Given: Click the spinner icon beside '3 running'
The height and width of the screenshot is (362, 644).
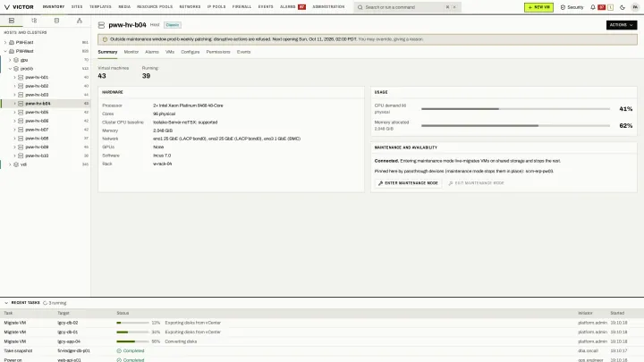Looking at the screenshot, I should click(46, 303).
